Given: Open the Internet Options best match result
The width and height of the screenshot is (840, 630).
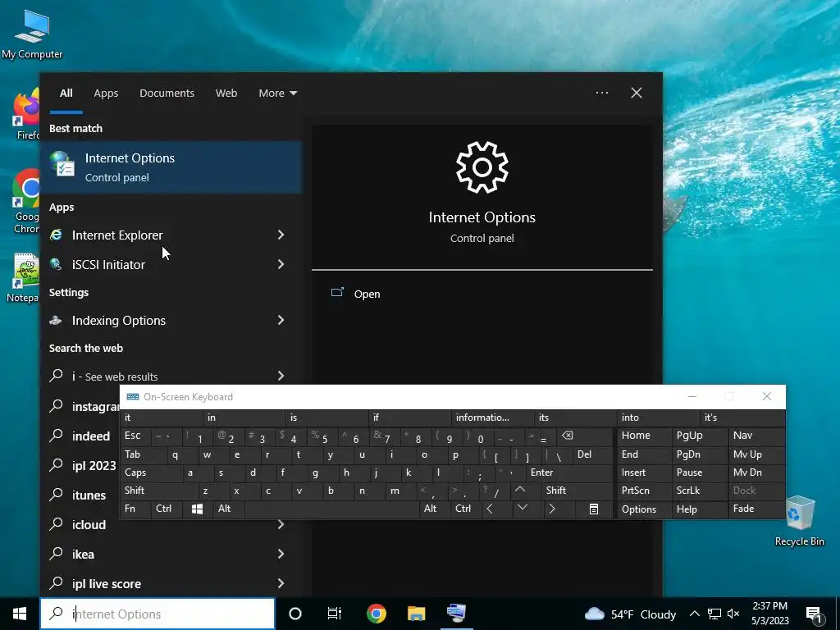Looking at the screenshot, I should (171, 167).
